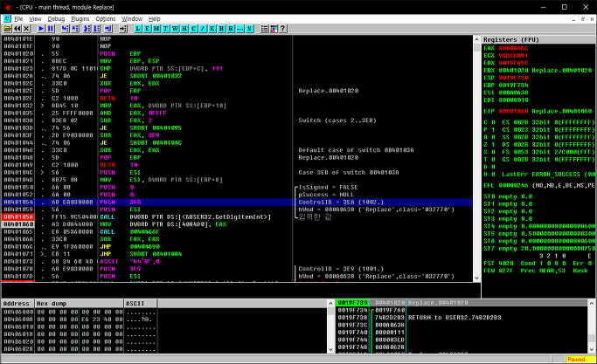597x364 pixels.
Task: Click the Hex dump column header
Action: click(80, 303)
